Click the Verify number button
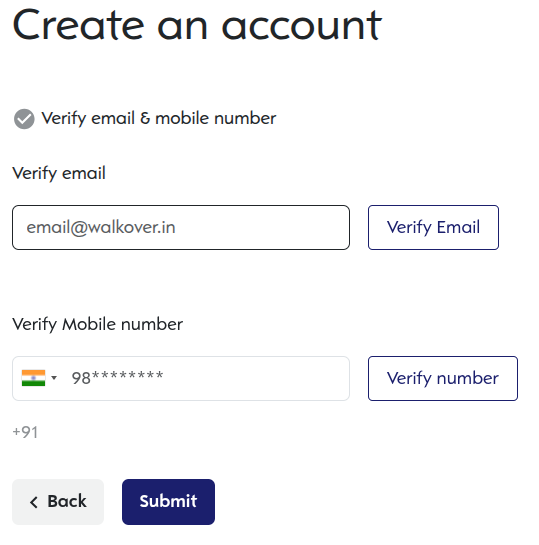The image size is (539, 545). 443,378
